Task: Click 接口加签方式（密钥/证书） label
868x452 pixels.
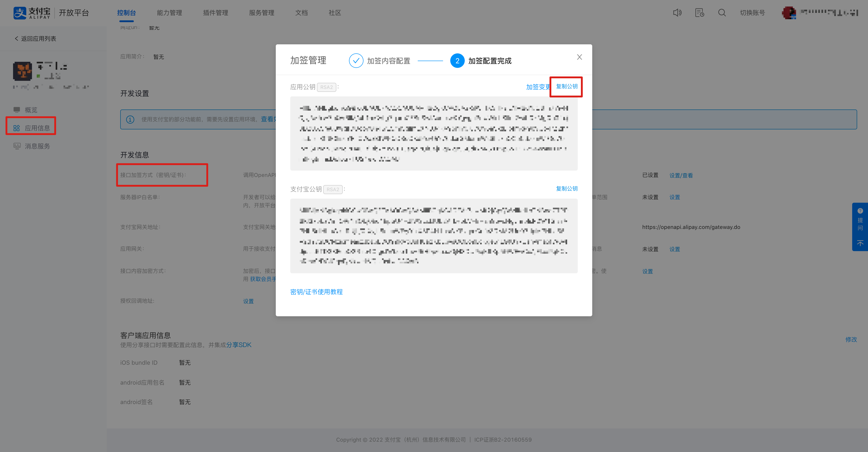Action: (x=153, y=175)
